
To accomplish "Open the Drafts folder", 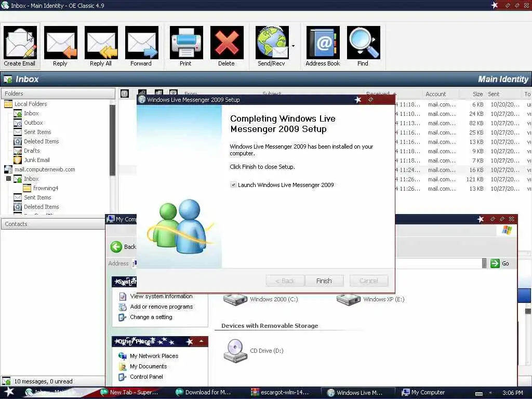I will point(32,151).
